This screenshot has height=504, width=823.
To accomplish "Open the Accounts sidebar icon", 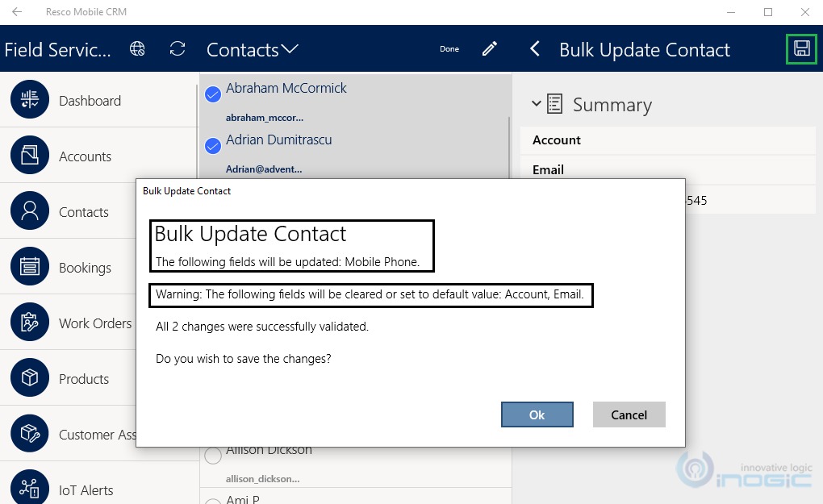I will click(30, 155).
